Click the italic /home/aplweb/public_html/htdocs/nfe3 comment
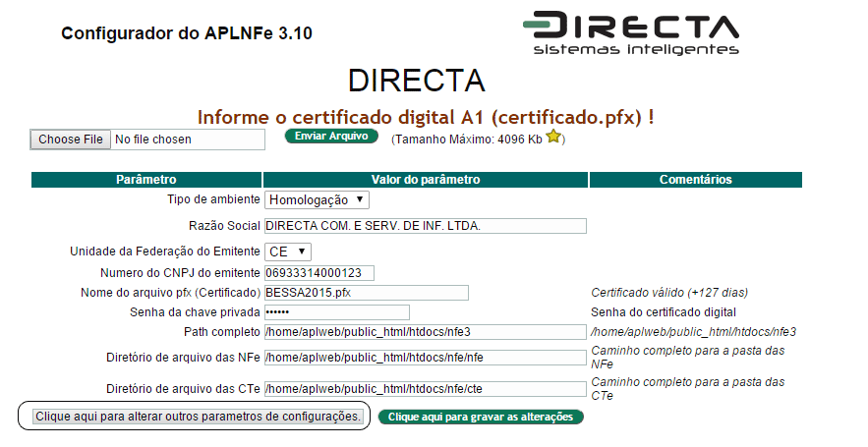 (x=693, y=332)
